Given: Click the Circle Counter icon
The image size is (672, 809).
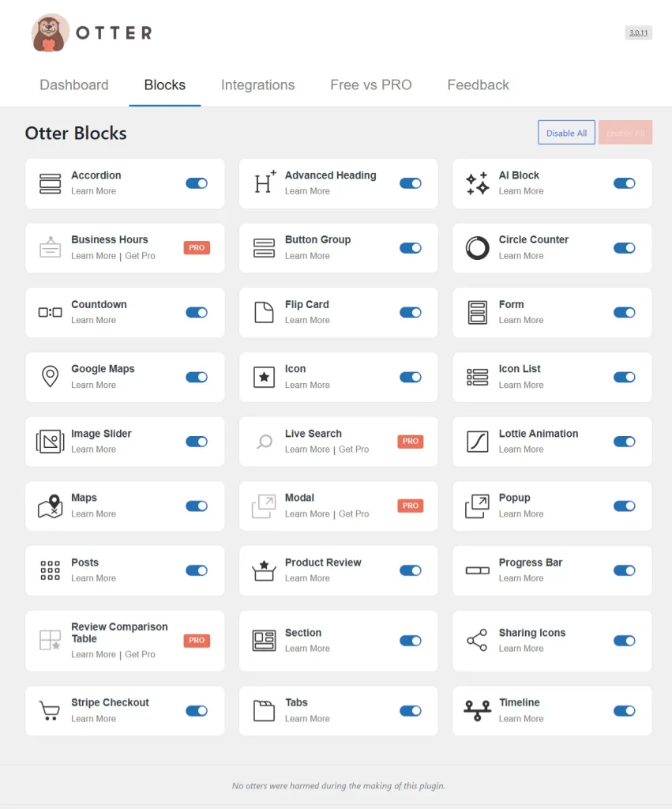Looking at the screenshot, I should (x=477, y=247).
